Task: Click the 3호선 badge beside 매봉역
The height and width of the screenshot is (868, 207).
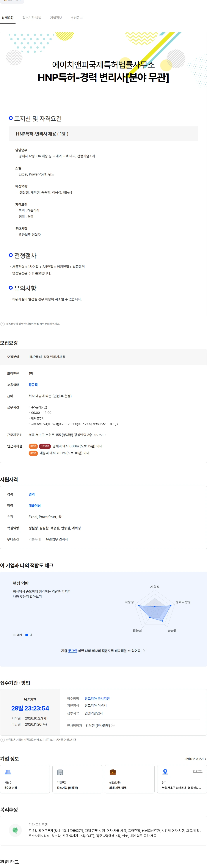Action: (x=33, y=453)
